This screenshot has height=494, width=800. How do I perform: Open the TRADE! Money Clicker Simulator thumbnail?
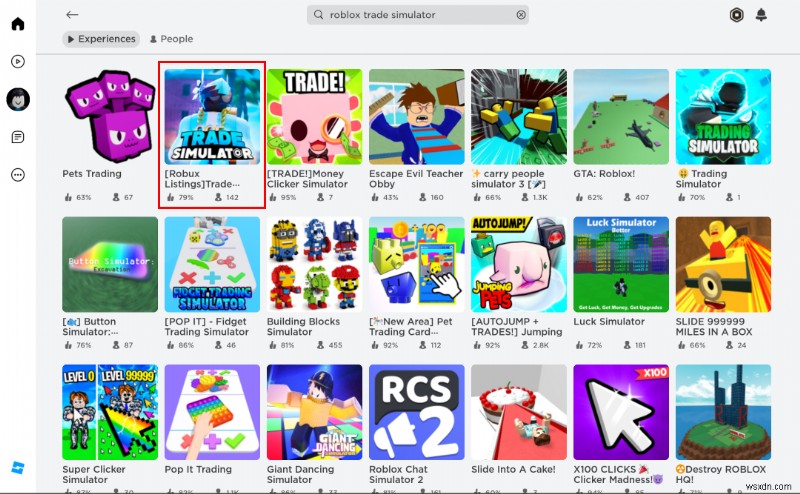click(314, 117)
